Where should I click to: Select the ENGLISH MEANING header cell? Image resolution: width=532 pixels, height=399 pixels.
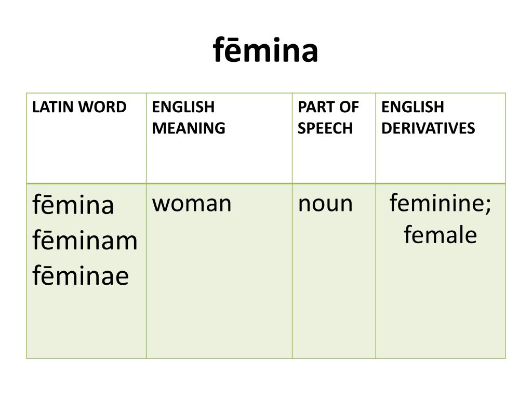click(x=219, y=138)
